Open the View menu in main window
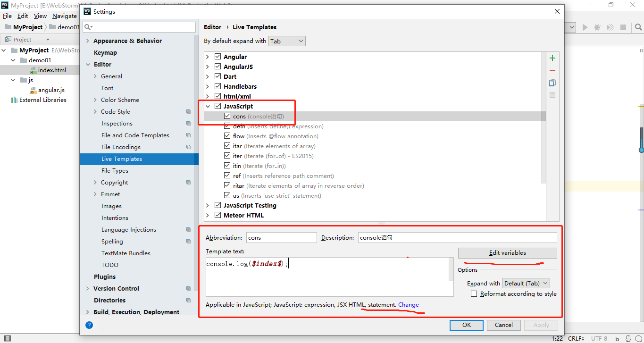Screen dimensions: 644x343 pyautogui.click(x=40, y=16)
